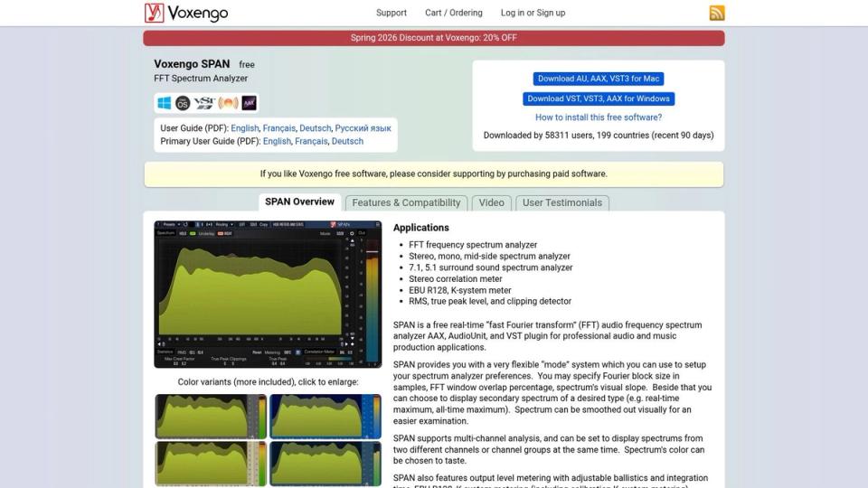This screenshot has height=488, width=868.
Task: Click the 'Applications' heading
Action: 420,228
